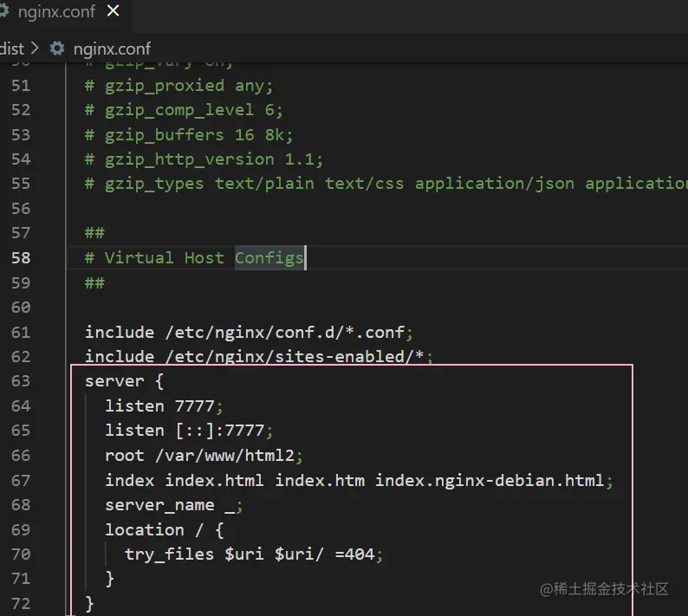Click the 'location / {' line
The height and width of the screenshot is (616, 688).
[164, 530]
